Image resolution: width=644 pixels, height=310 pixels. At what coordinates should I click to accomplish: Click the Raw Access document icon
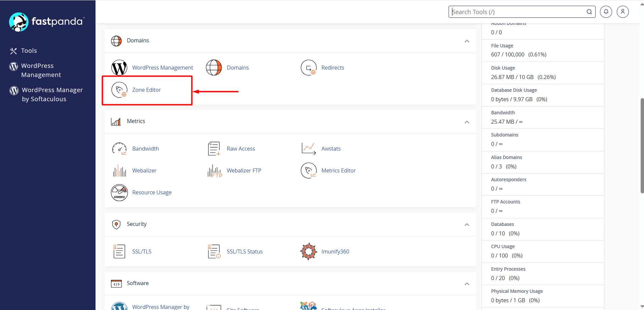(214, 149)
